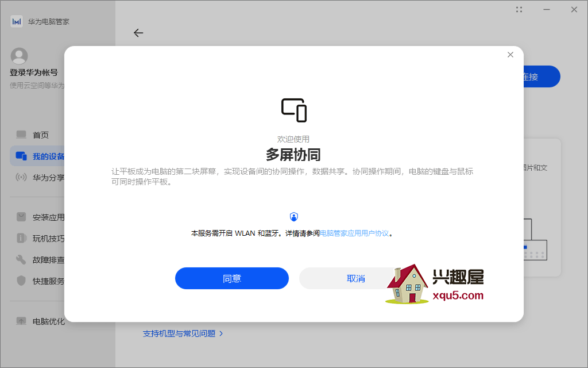Click the 多屏协同 heading text
The image size is (588, 368).
pos(293,155)
